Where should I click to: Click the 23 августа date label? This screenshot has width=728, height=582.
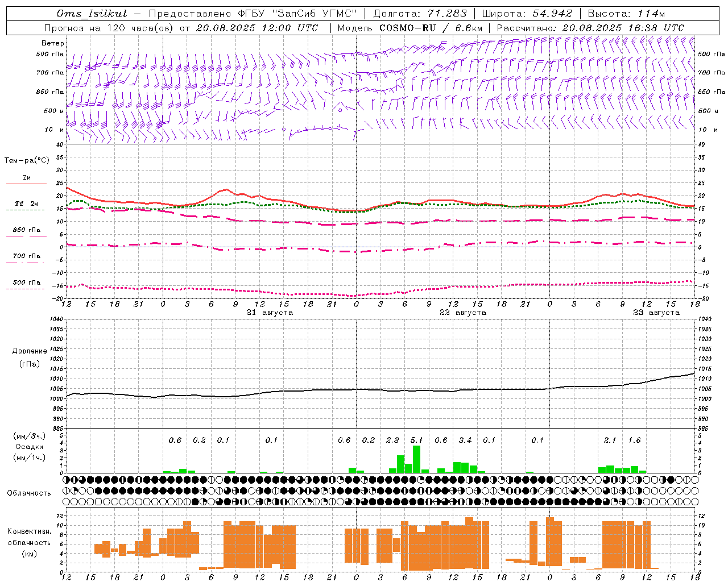(x=656, y=313)
